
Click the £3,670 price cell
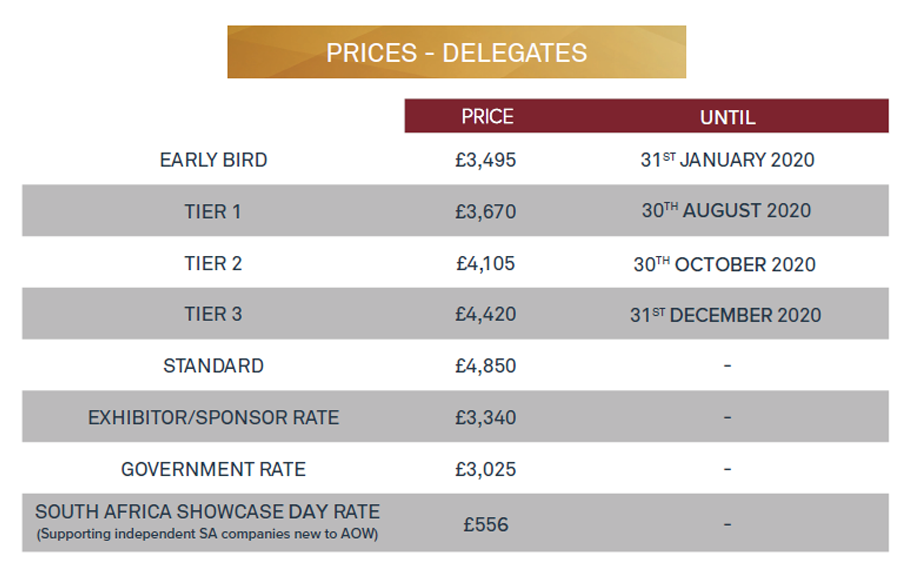click(486, 211)
